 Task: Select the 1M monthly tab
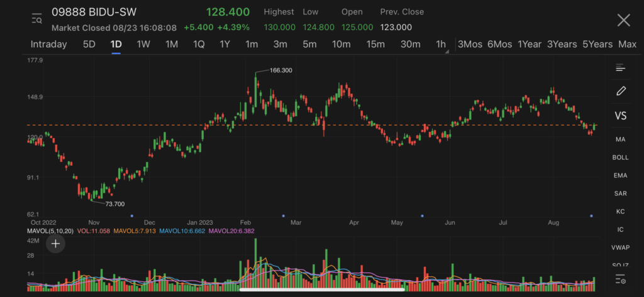click(172, 45)
